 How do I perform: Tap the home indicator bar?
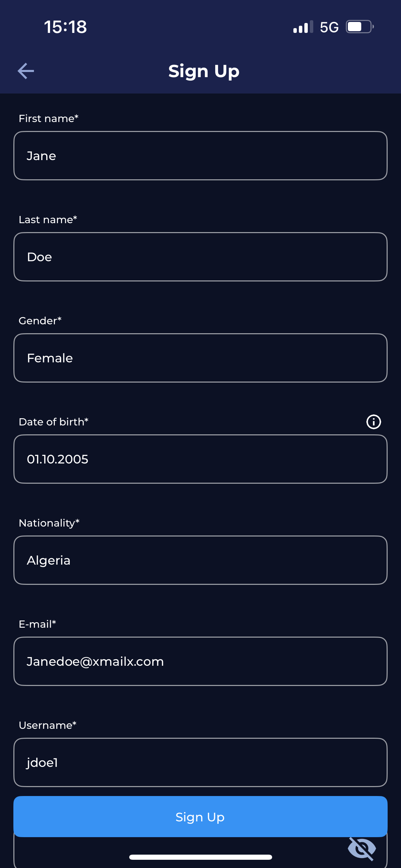click(x=200, y=857)
